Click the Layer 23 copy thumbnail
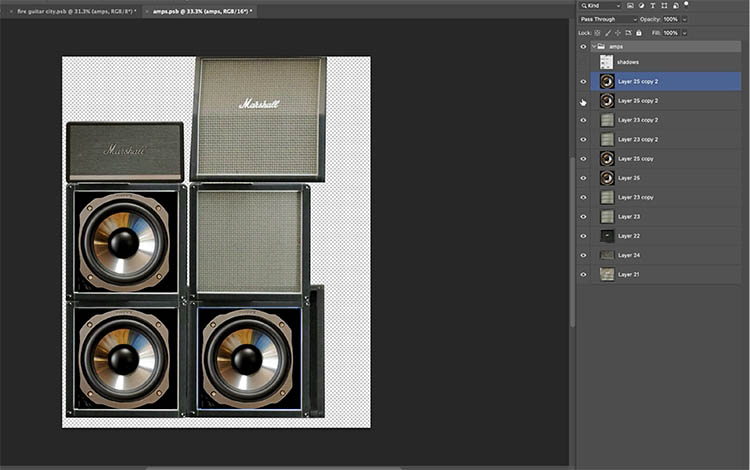The image size is (750, 470). (607, 197)
